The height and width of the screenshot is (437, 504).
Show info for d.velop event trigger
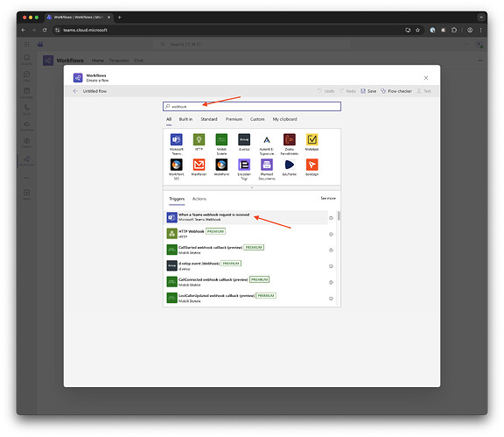click(x=331, y=266)
